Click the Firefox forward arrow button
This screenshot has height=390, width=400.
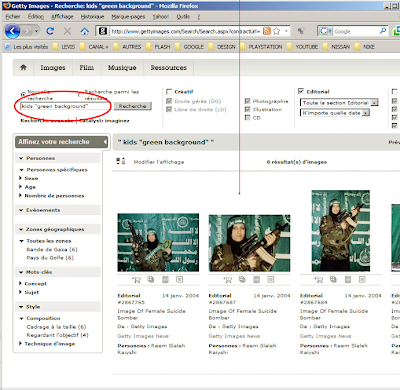[x=28, y=31]
